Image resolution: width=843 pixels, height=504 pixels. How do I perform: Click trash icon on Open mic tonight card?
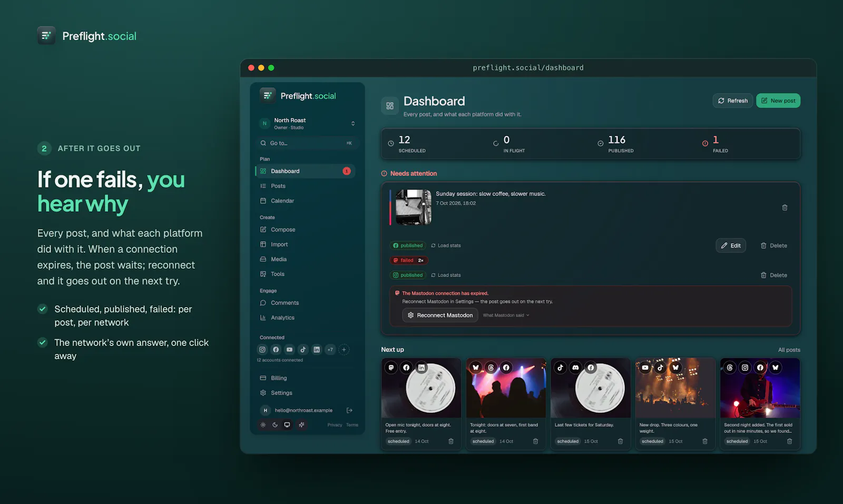(451, 441)
